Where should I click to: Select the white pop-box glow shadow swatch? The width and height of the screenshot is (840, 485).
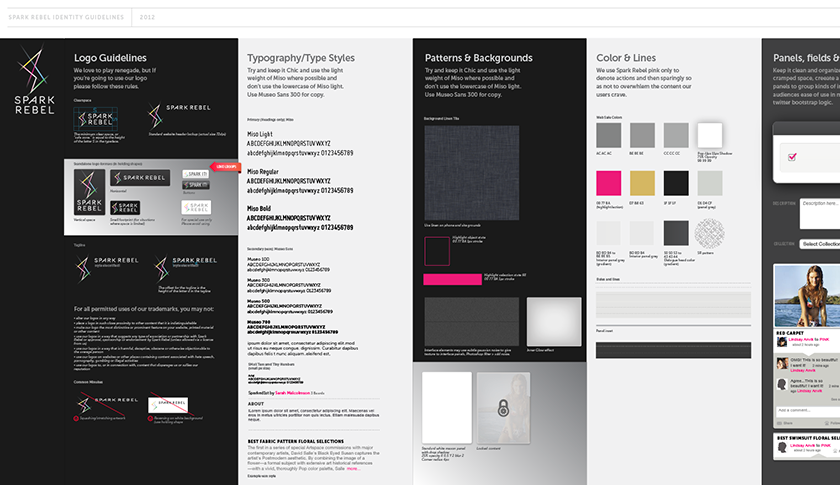coord(710,135)
